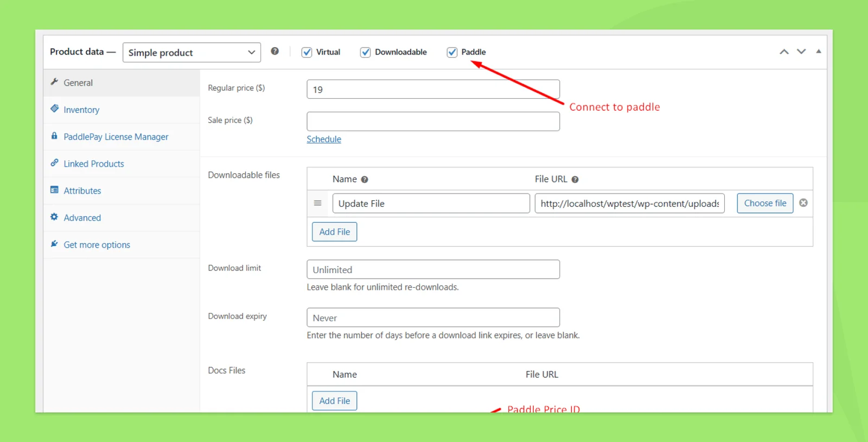The image size is (868, 442).
Task: Collapse the Product data panel with triangle toggle
Action: [819, 51]
